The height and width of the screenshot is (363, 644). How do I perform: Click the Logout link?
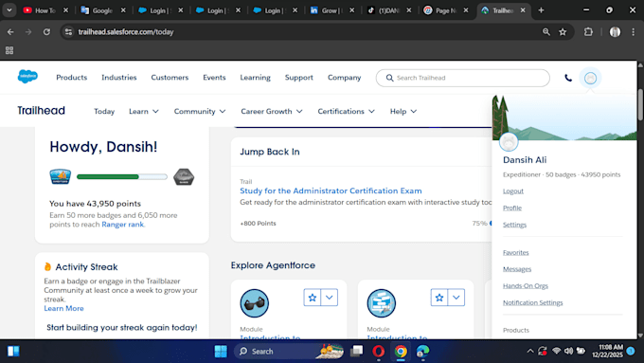click(513, 191)
